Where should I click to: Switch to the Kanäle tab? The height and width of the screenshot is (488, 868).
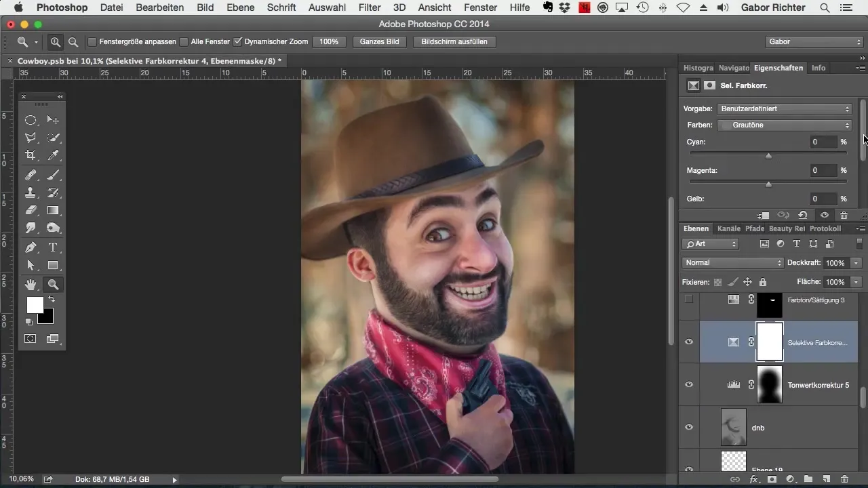coord(729,229)
